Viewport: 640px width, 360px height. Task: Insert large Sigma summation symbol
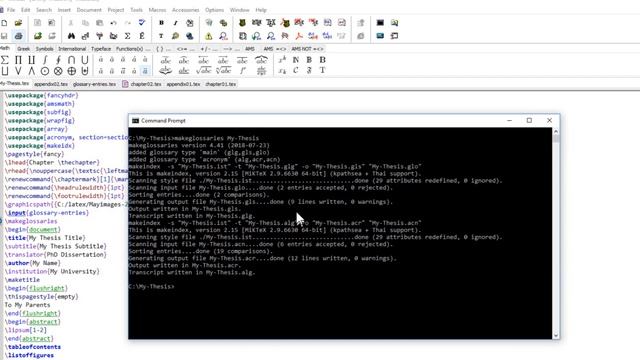pyautogui.click(x=4, y=60)
